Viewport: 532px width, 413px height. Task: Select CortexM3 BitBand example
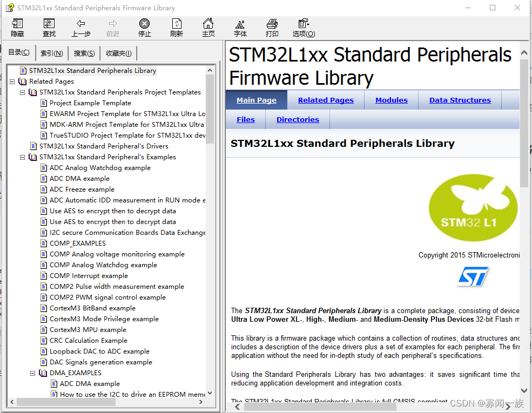click(92, 308)
